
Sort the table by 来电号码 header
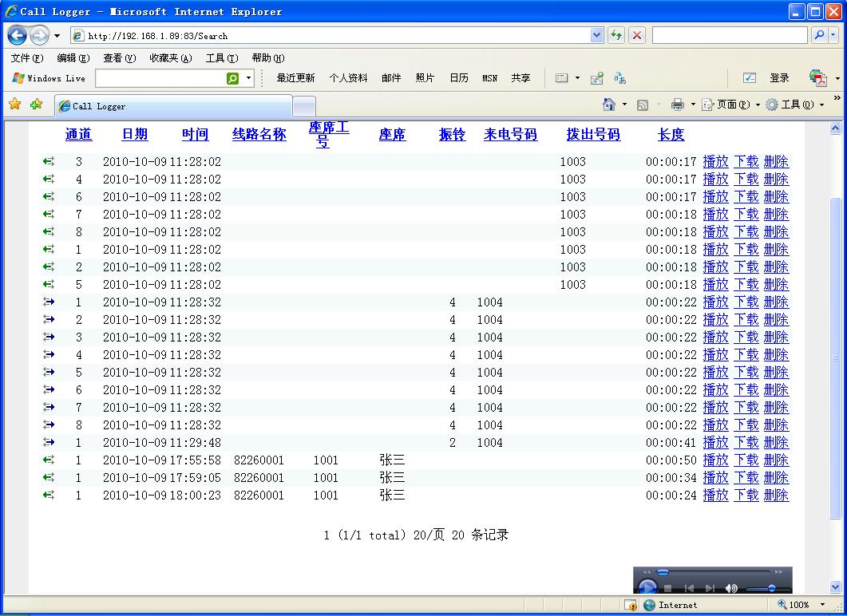click(510, 134)
